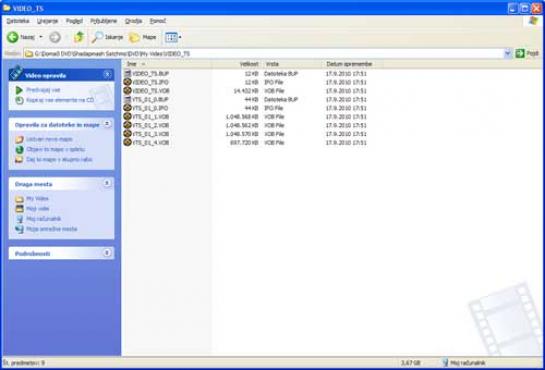Click the Play all link
Viewport: 545px width, 370px height.
[x=43, y=90]
